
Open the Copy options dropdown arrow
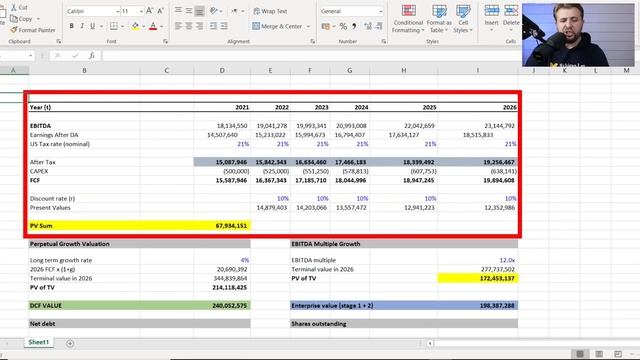tap(38, 19)
